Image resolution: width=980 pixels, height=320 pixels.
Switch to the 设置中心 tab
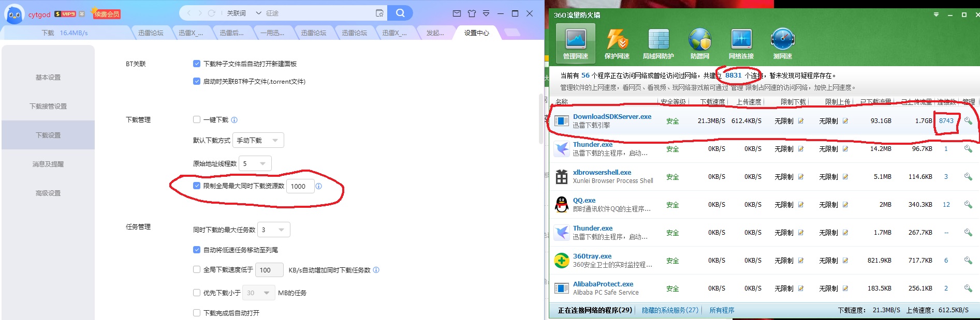[476, 33]
